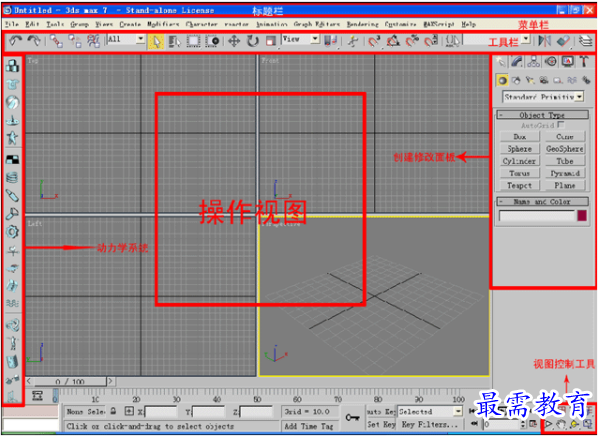Open the View reference coordinate dropdown
Viewport: 598px width, 436px height.
point(301,39)
